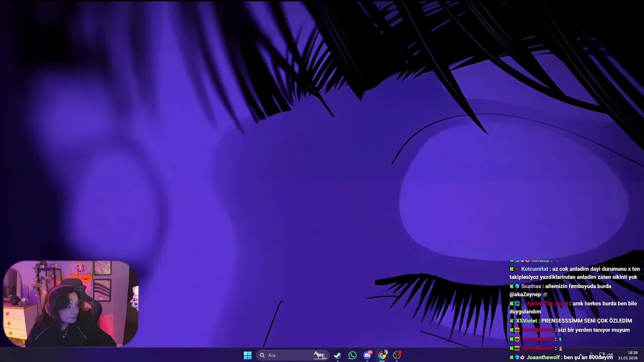
Task: Click the username Kotcumitat in chat
Action: (x=534, y=269)
